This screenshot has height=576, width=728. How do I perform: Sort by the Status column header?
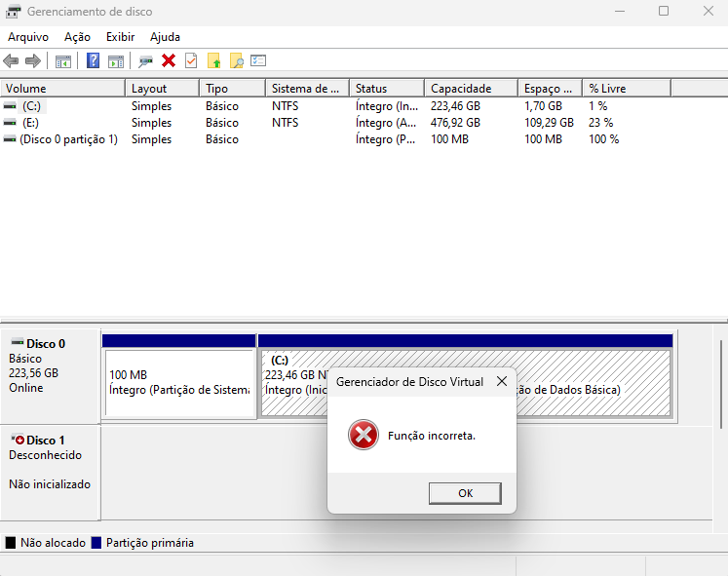(x=387, y=88)
